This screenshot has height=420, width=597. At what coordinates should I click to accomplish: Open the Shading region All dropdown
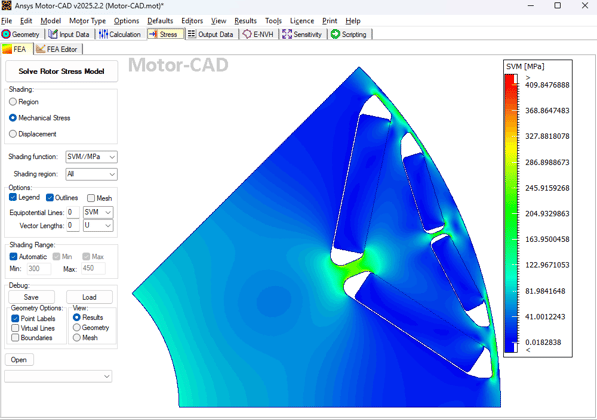pos(91,174)
